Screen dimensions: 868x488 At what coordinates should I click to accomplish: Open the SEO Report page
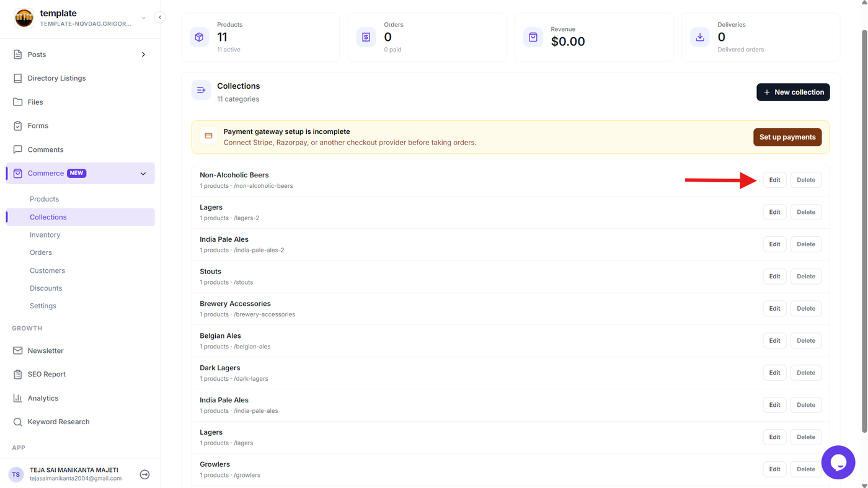pos(46,375)
